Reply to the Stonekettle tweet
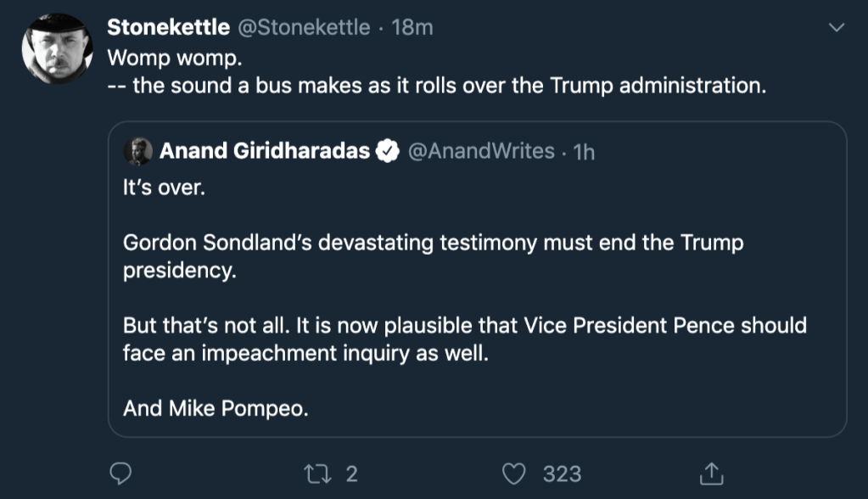868x499 pixels. pyautogui.click(x=121, y=473)
